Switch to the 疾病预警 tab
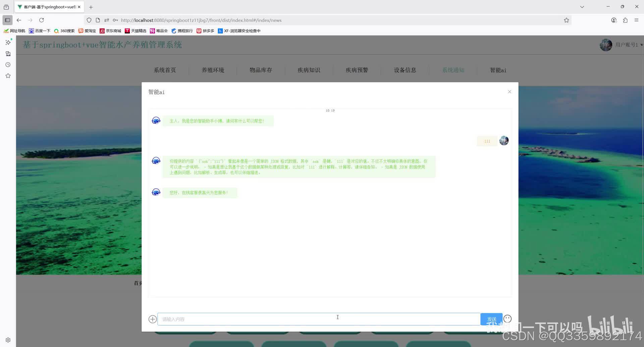Viewport: 644px width, 347px height. tap(357, 70)
